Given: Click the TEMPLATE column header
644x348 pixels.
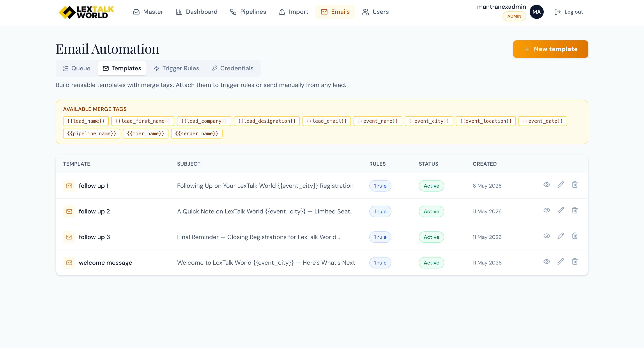Looking at the screenshot, I should 76,164.
